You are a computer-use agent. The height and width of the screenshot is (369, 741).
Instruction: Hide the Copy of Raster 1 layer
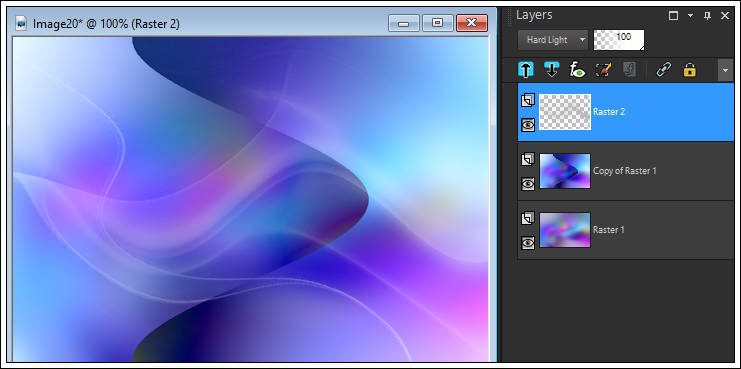coord(528,184)
